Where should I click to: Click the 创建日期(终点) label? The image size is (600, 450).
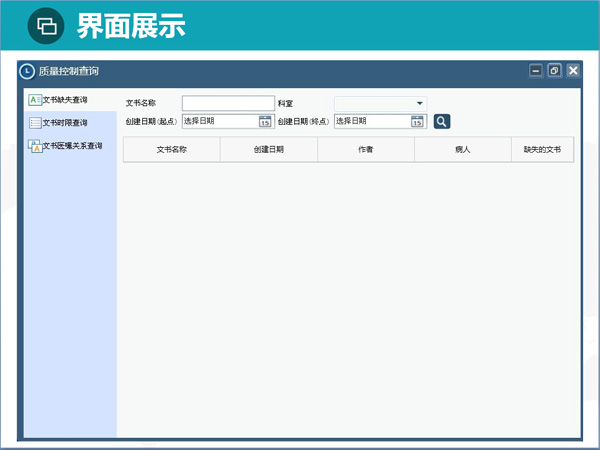click(303, 122)
